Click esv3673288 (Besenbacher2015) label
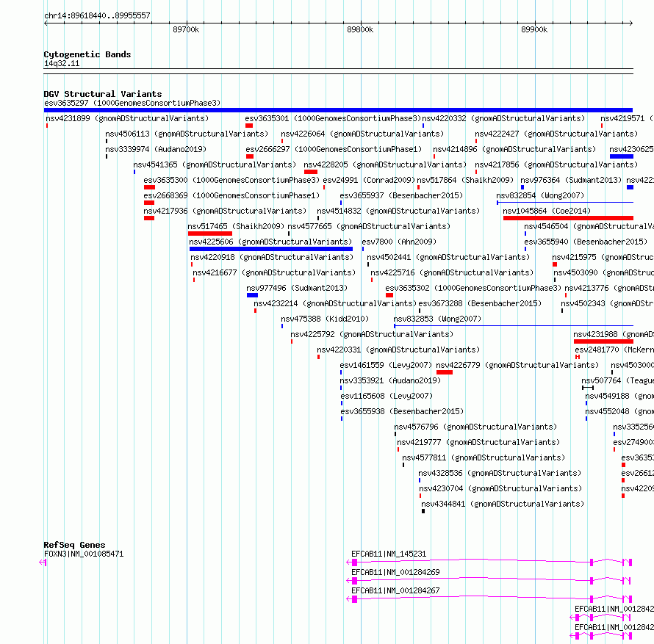The width and height of the screenshot is (654, 644). [x=480, y=303]
